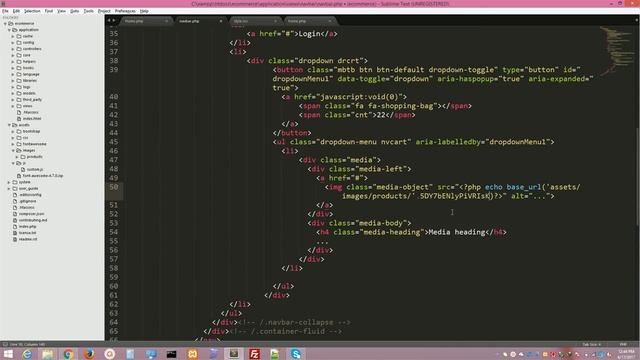Expand the user_guide folder

pyautogui.click(x=9, y=189)
